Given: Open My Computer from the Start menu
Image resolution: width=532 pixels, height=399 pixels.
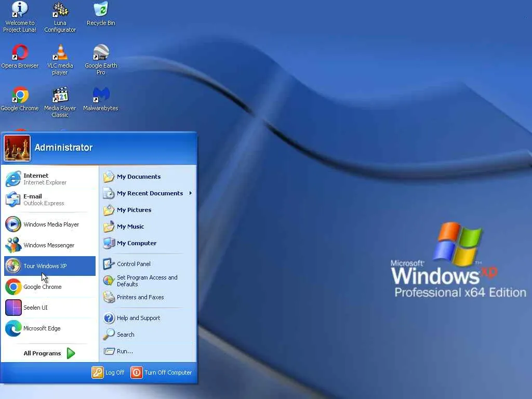Looking at the screenshot, I should [148, 243].
